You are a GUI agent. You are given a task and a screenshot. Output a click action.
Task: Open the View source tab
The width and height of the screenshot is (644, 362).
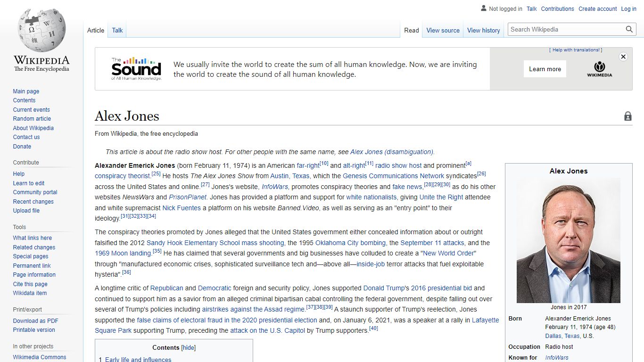(x=443, y=30)
